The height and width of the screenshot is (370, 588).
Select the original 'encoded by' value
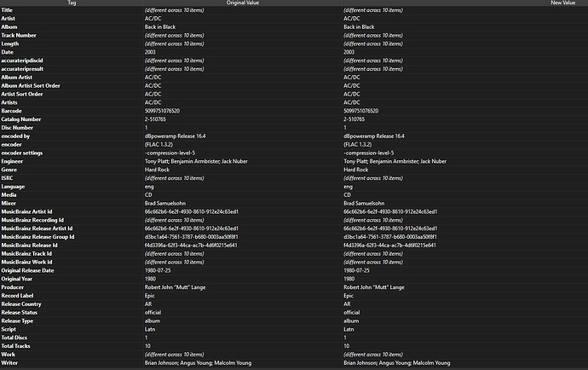[x=174, y=136]
